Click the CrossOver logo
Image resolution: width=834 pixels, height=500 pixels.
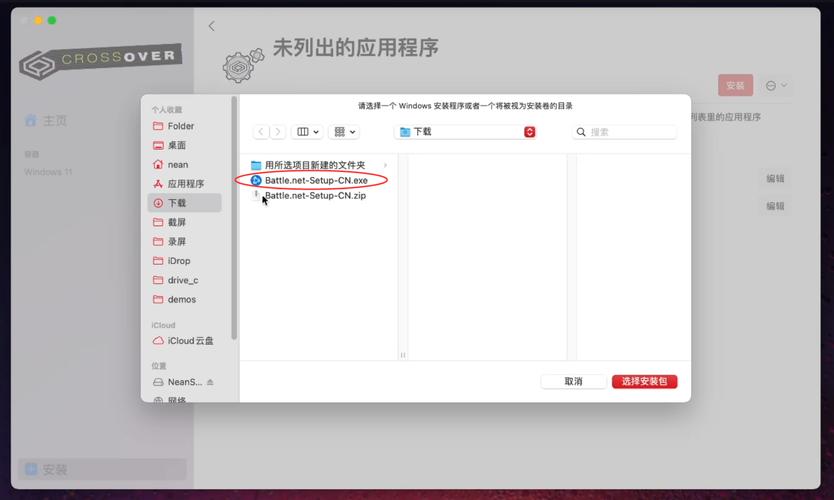tap(100, 61)
